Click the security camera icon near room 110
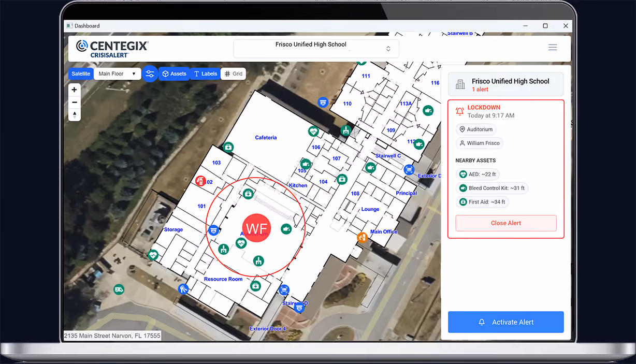The height and width of the screenshot is (364, 636). [323, 102]
